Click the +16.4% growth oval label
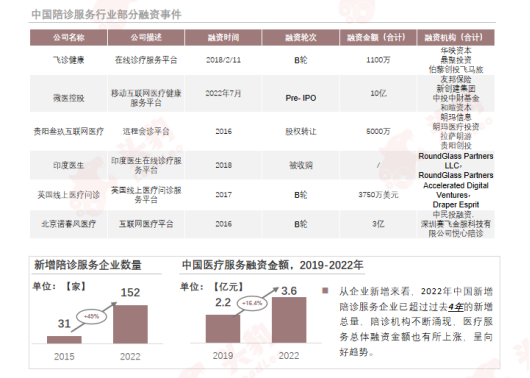530x378 pixels. click(x=252, y=303)
